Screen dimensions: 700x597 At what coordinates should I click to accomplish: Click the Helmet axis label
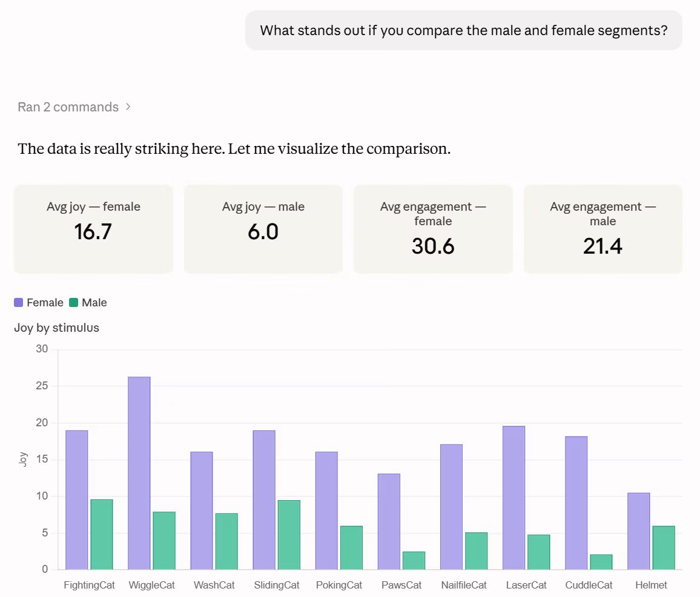pyautogui.click(x=652, y=585)
